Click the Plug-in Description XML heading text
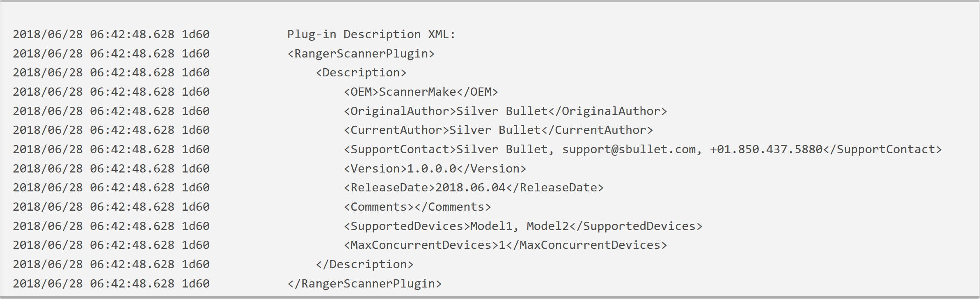 (x=371, y=34)
